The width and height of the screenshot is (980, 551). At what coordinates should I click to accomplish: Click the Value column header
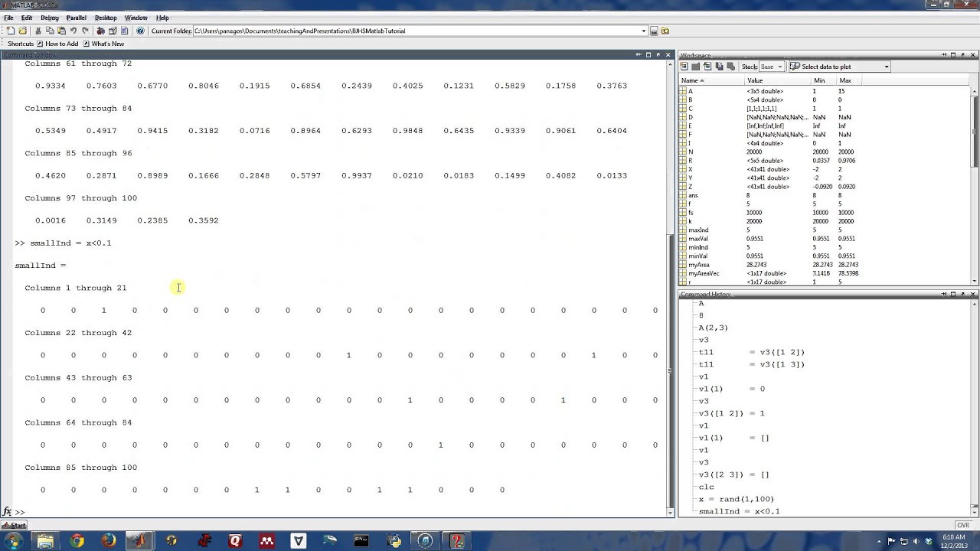[x=778, y=80]
